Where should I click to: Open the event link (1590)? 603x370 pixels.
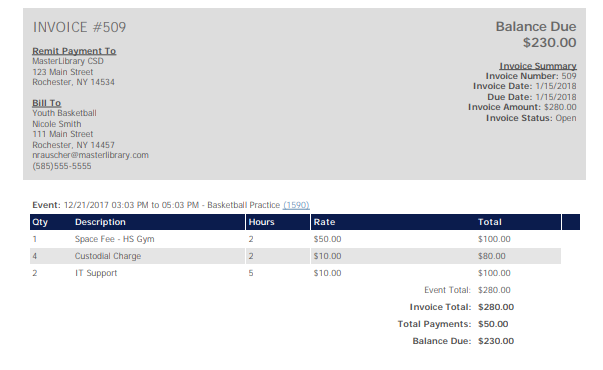(296, 205)
